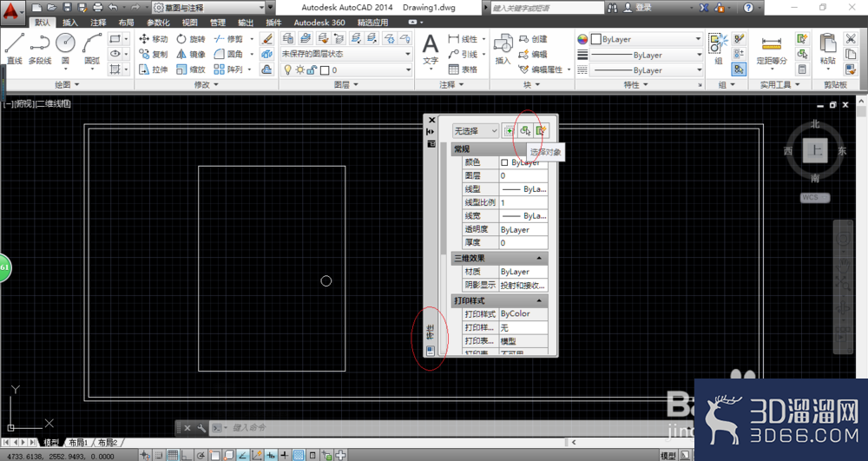Collapse the 三维效果 properties section
868x461 pixels.
[x=539, y=258]
